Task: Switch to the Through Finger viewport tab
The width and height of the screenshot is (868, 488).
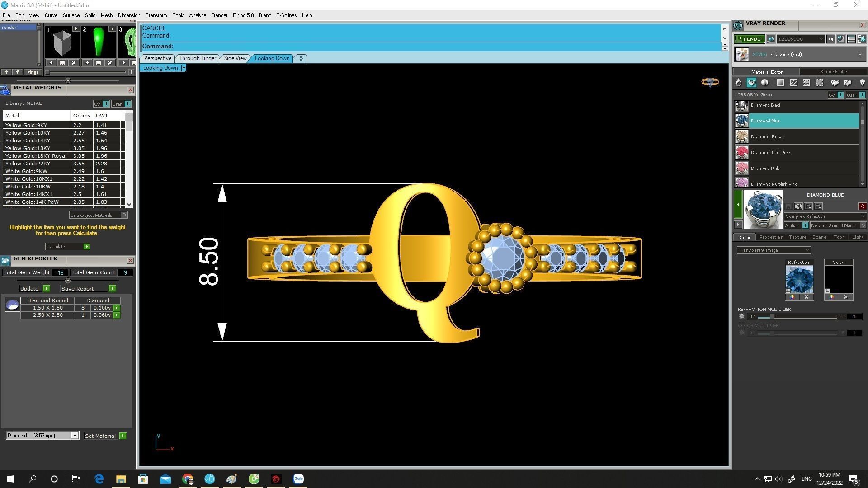Action: pyautogui.click(x=198, y=58)
